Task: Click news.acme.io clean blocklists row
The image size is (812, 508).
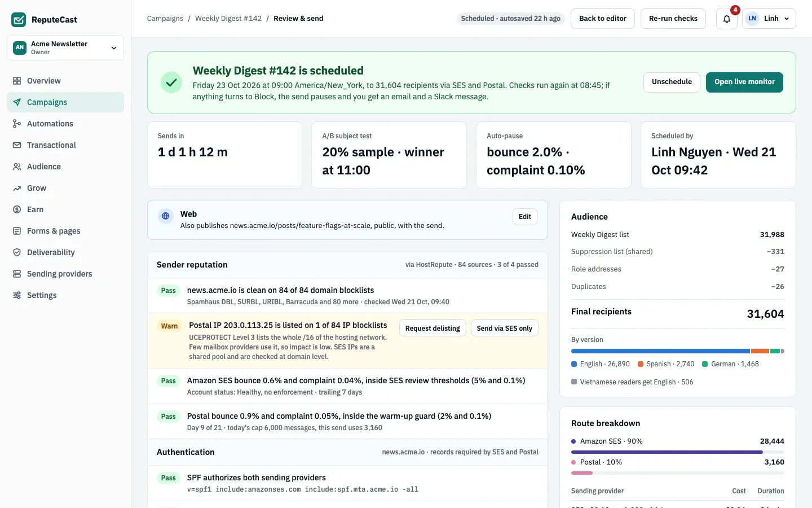Action: [x=347, y=296]
